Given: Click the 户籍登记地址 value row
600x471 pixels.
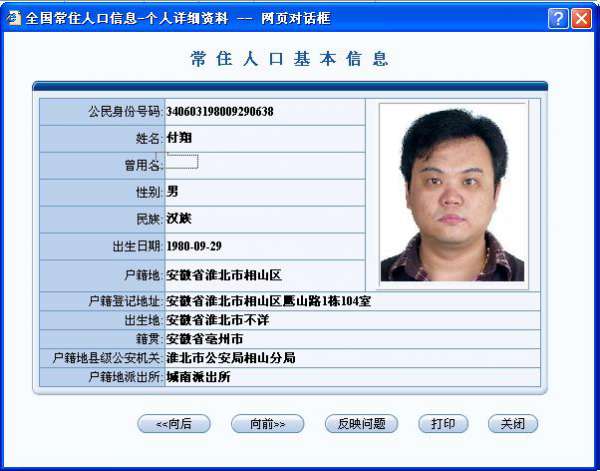Looking at the screenshot, I should point(352,301).
